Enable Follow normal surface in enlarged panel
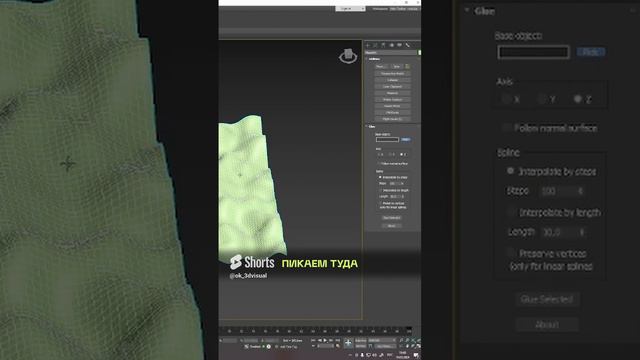The height and width of the screenshot is (360, 640). [506, 128]
